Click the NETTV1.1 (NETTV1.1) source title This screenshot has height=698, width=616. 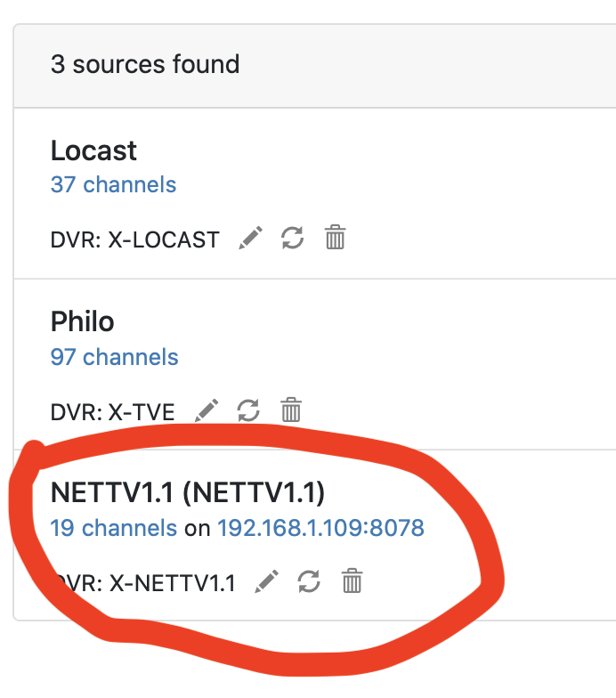pos(188,492)
